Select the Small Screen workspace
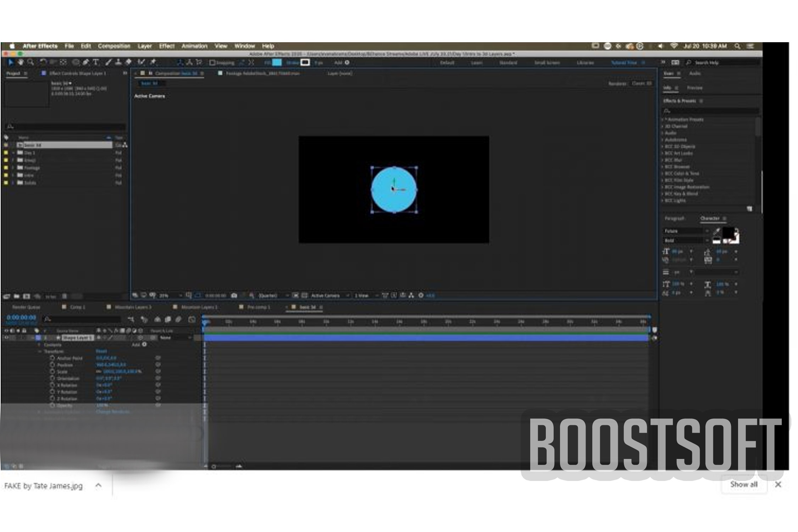 tap(547, 63)
